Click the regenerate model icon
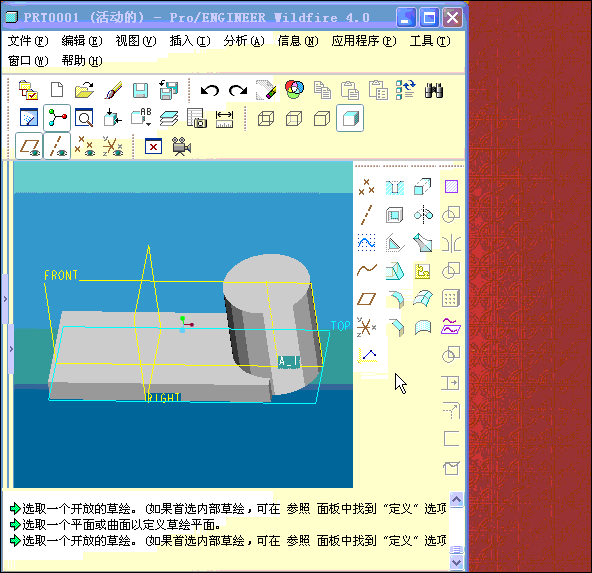 [406, 90]
